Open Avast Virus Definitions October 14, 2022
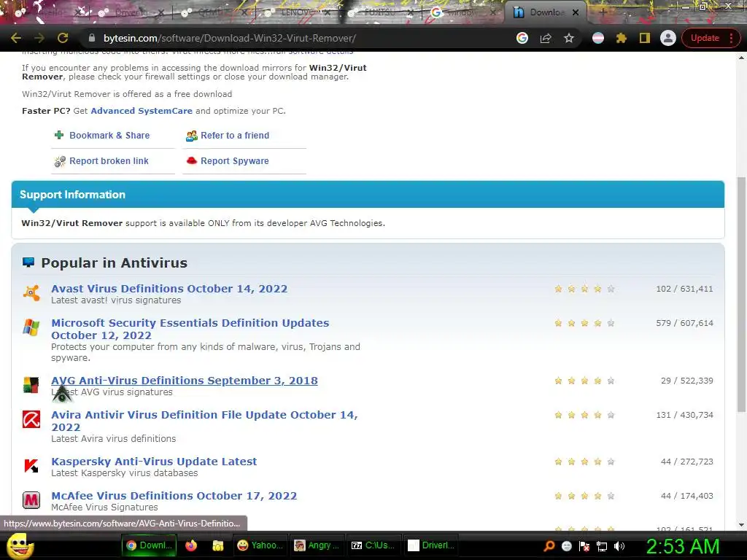Image resolution: width=747 pixels, height=560 pixels. point(169,289)
